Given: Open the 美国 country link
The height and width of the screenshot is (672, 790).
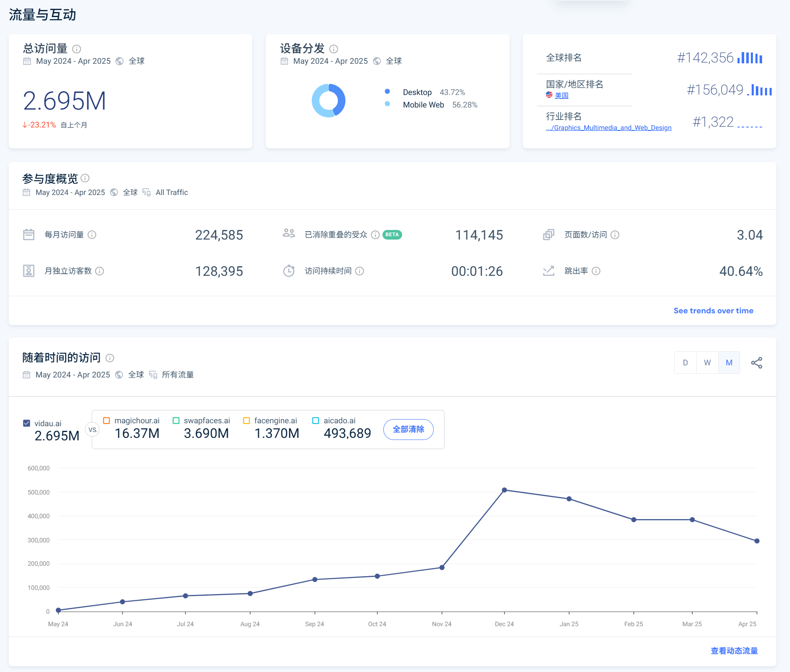Looking at the screenshot, I should click(562, 95).
